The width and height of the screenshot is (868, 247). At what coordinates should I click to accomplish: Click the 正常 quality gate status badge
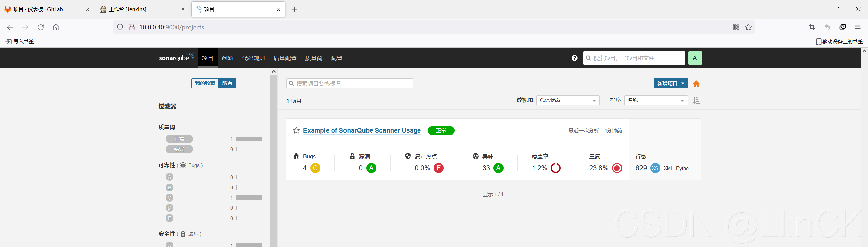pos(441,131)
